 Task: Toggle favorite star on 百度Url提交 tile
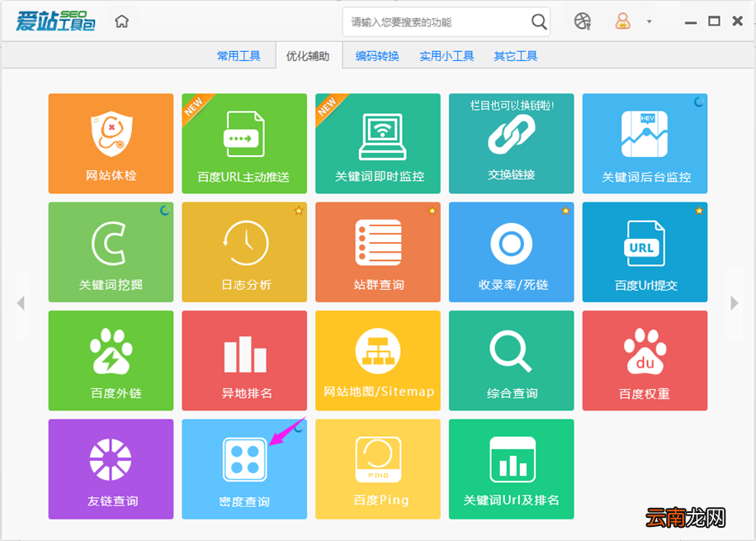coord(699,211)
